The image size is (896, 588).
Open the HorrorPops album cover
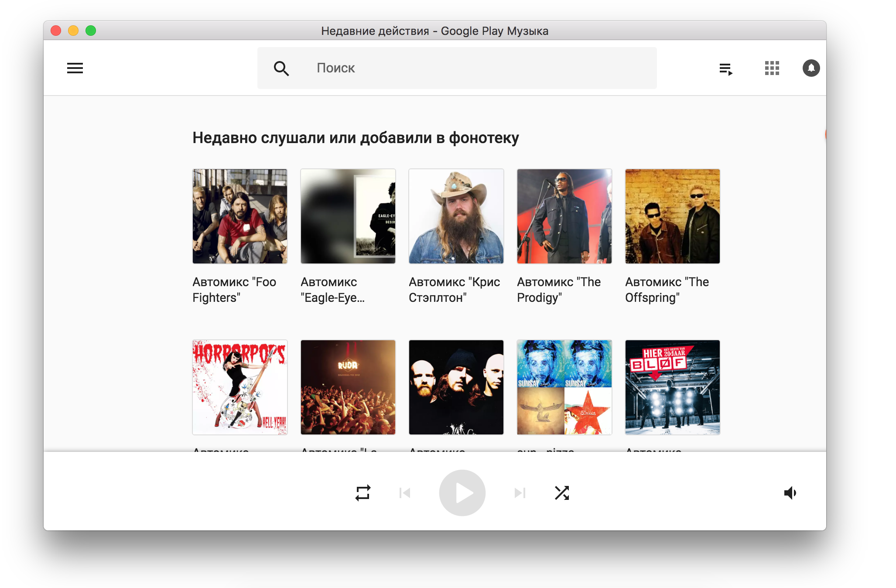point(240,387)
